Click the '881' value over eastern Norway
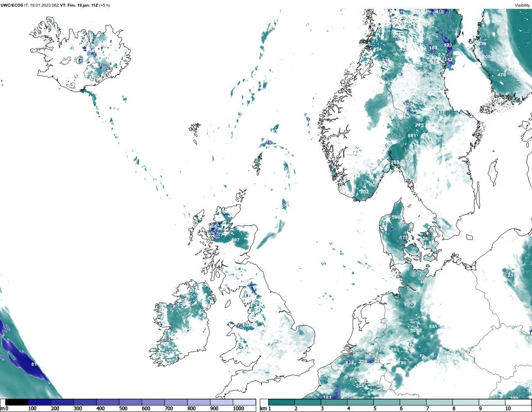This screenshot has height=412, width=532. (412, 136)
